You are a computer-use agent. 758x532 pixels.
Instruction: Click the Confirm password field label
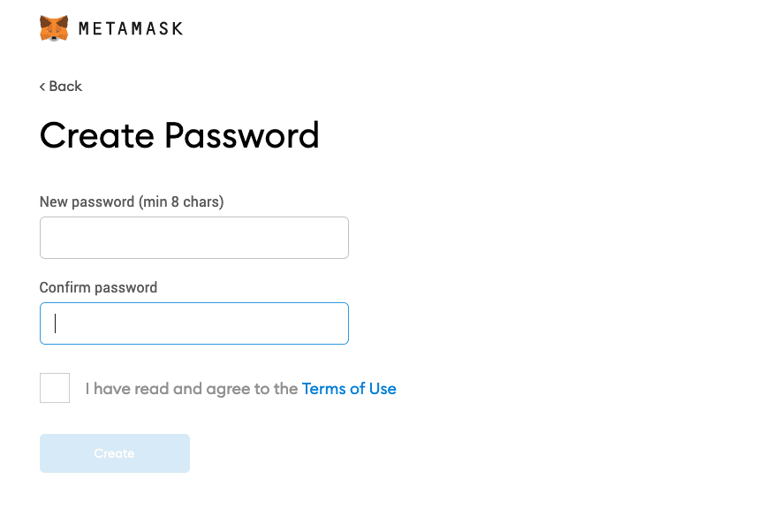click(x=97, y=287)
